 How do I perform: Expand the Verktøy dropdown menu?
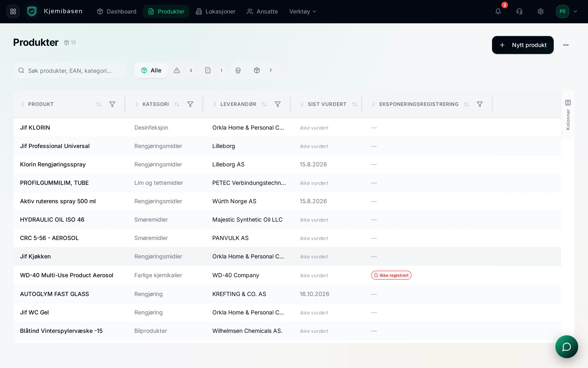tap(303, 11)
